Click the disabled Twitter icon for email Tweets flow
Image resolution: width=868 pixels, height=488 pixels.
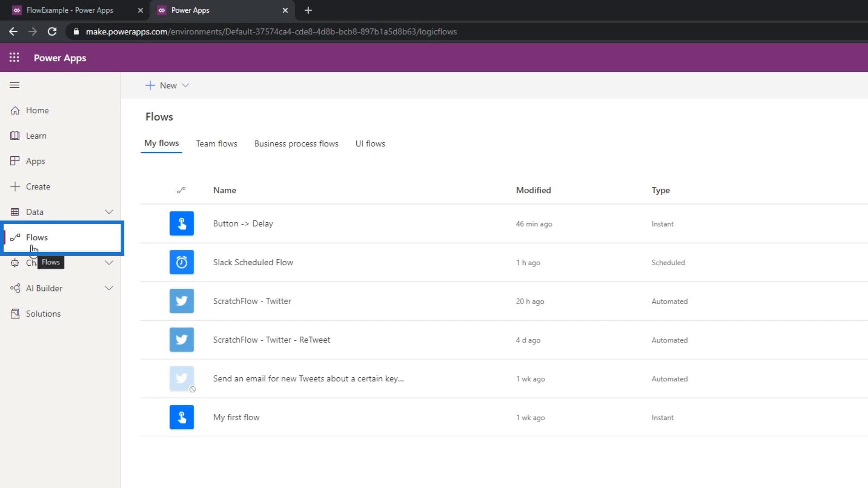182,378
